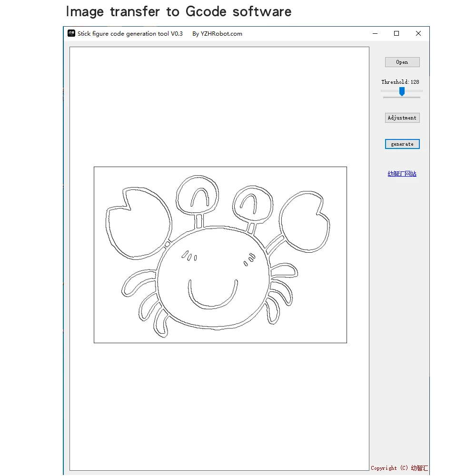Select the crab's left eye circle
The width and height of the screenshot is (476, 476).
[x=198, y=195]
